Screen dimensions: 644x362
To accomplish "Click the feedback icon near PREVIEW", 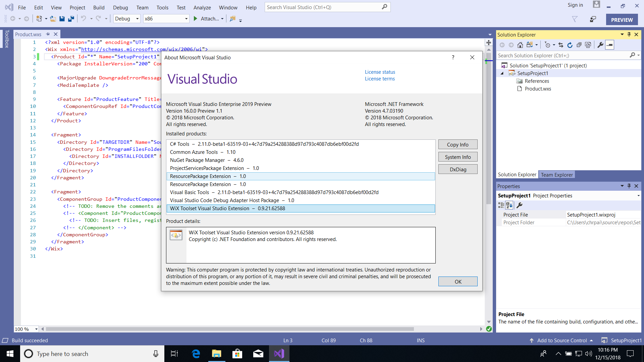I will (x=593, y=19).
